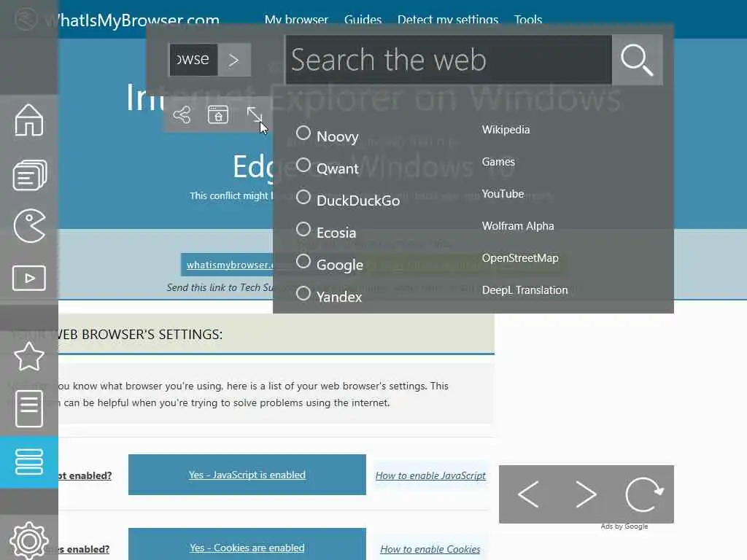Image resolution: width=747 pixels, height=560 pixels.
Task: Go forward with the right arrow
Action: (x=586, y=494)
